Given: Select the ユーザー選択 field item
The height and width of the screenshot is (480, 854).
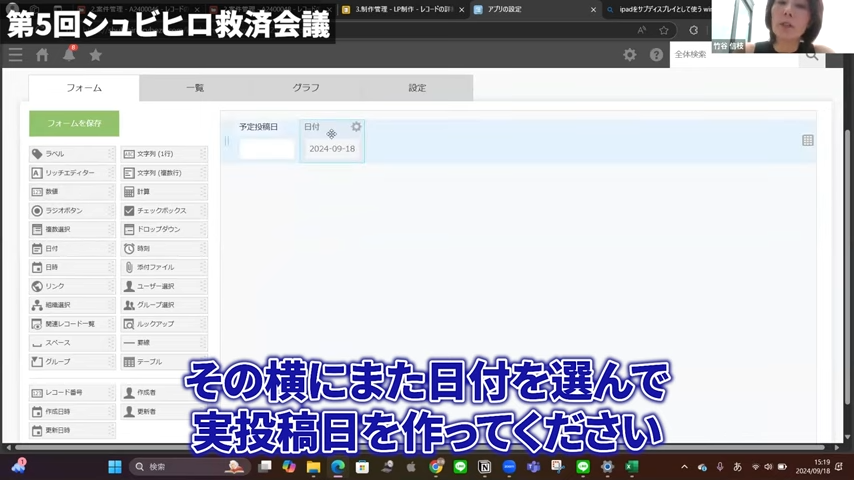Looking at the screenshot, I should pyautogui.click(x=164, y=286).
